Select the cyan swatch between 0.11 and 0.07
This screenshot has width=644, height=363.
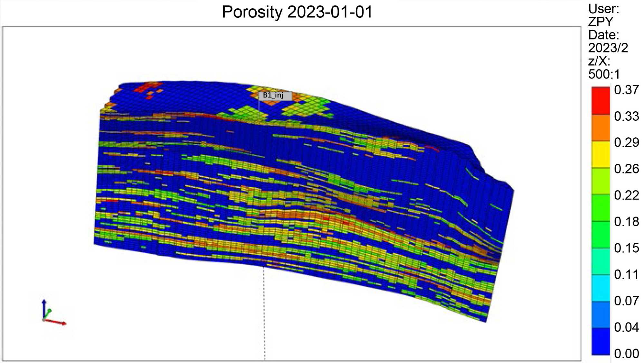point(600,287)
